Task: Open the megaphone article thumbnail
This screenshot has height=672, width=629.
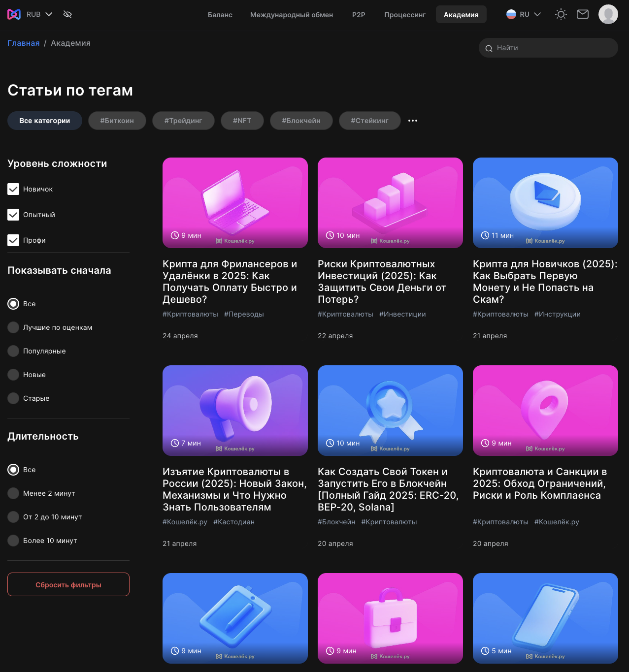Action: pos(235,410)
